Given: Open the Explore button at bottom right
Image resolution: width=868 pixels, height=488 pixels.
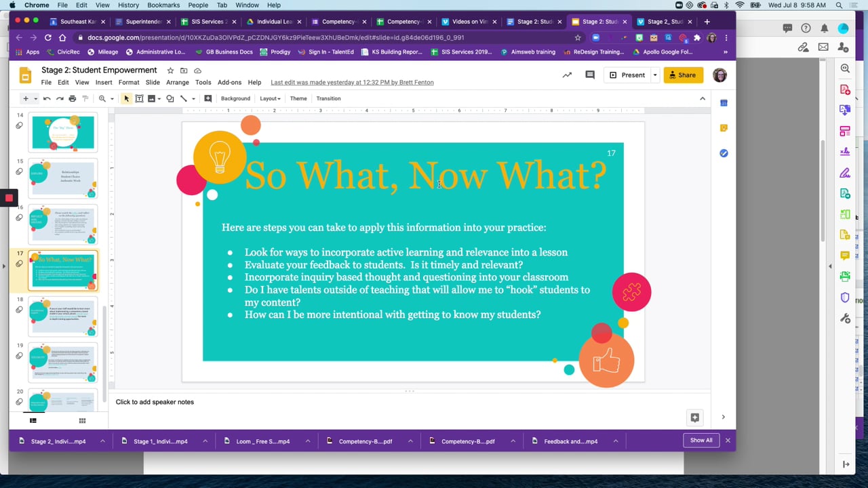Looking at the screenshot, I should [x=694, y=418].
